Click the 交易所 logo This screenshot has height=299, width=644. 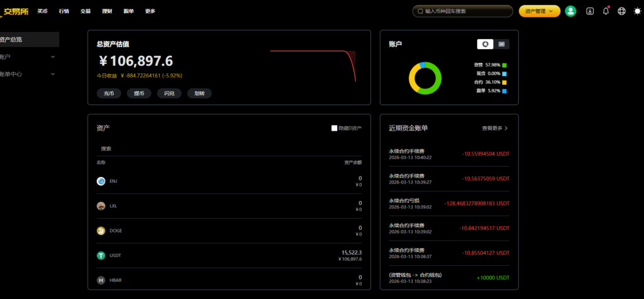(14, 11)
